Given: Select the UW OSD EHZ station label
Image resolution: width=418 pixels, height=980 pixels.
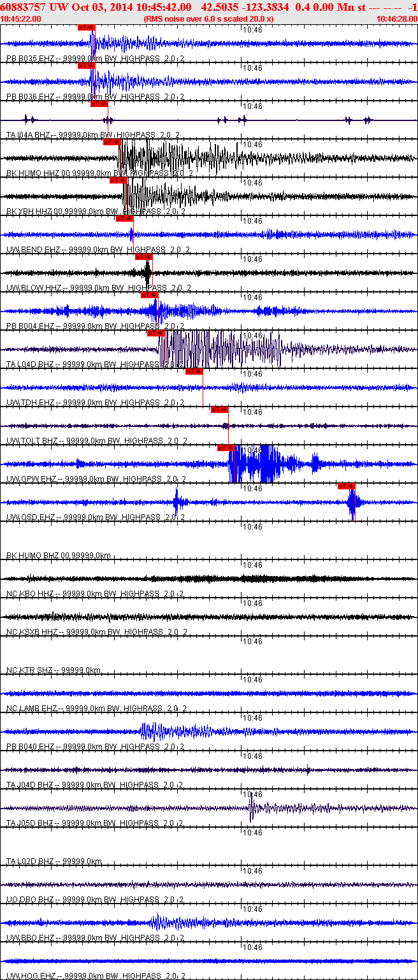Looking at the screenshot, I should pos(95,517).
